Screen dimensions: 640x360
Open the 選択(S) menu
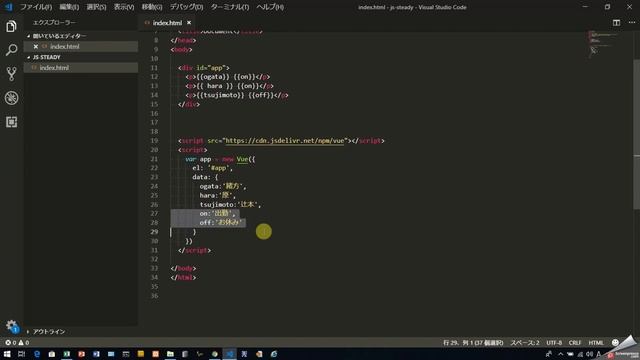[96, 7]
